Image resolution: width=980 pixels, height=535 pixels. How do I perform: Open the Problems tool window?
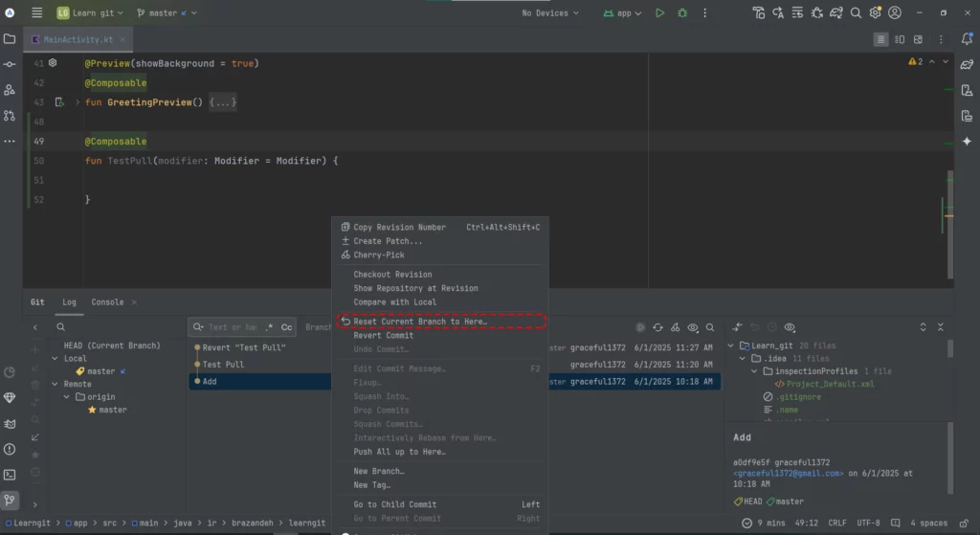pyautogui.click(x=10, y=450)
